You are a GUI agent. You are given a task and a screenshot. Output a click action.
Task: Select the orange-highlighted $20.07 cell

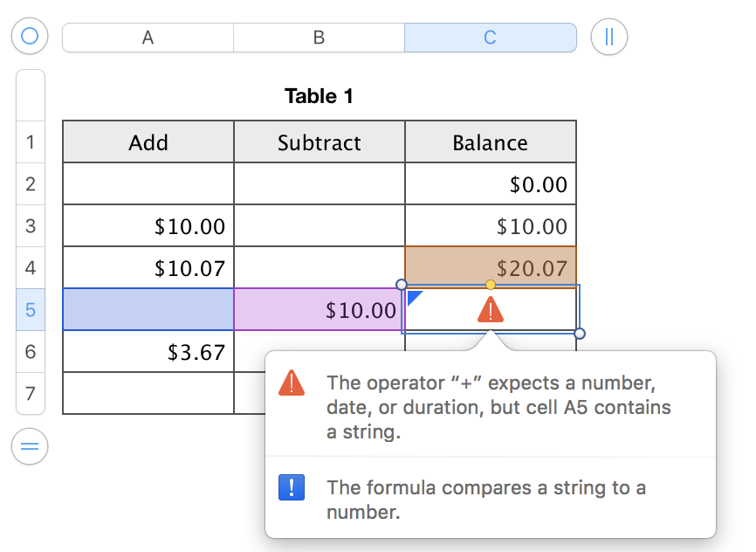point(490,268)
